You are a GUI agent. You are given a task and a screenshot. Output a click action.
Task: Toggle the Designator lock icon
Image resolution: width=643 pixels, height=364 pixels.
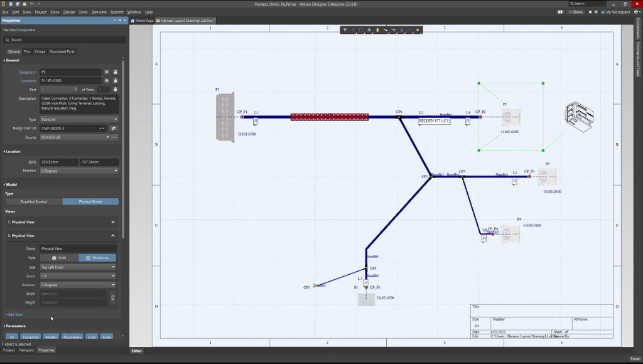(116, 72)
